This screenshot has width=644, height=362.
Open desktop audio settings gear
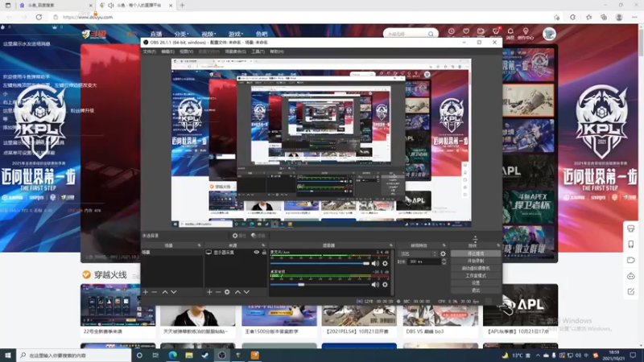[385, 285]
